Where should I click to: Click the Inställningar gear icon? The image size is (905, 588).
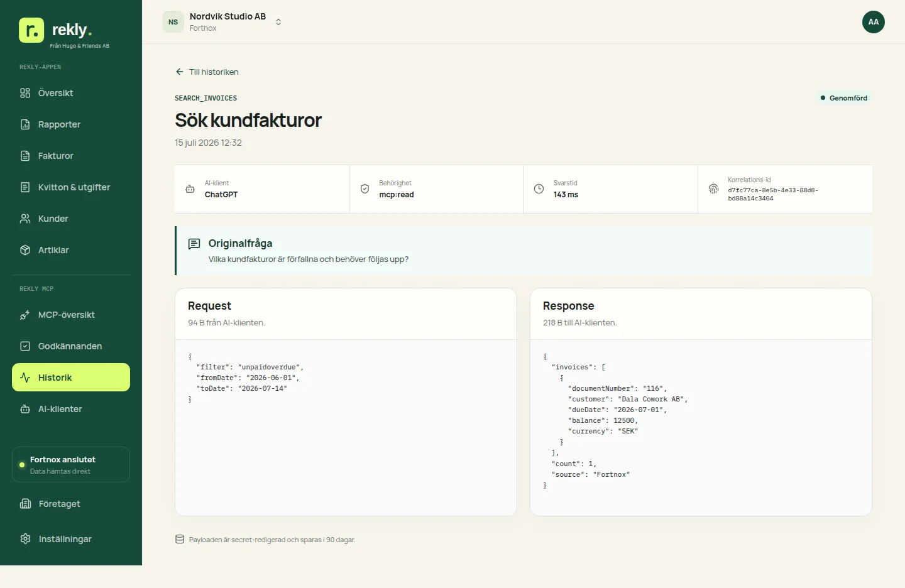(26, 539)
